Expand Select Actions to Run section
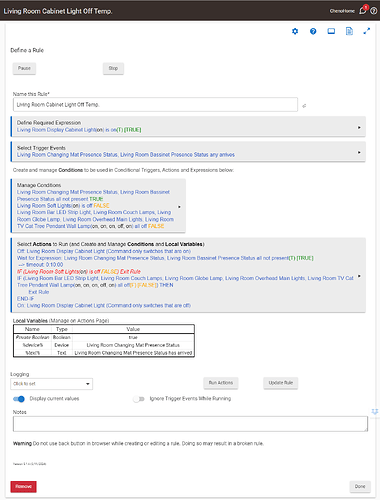 (x=188, y=275)
